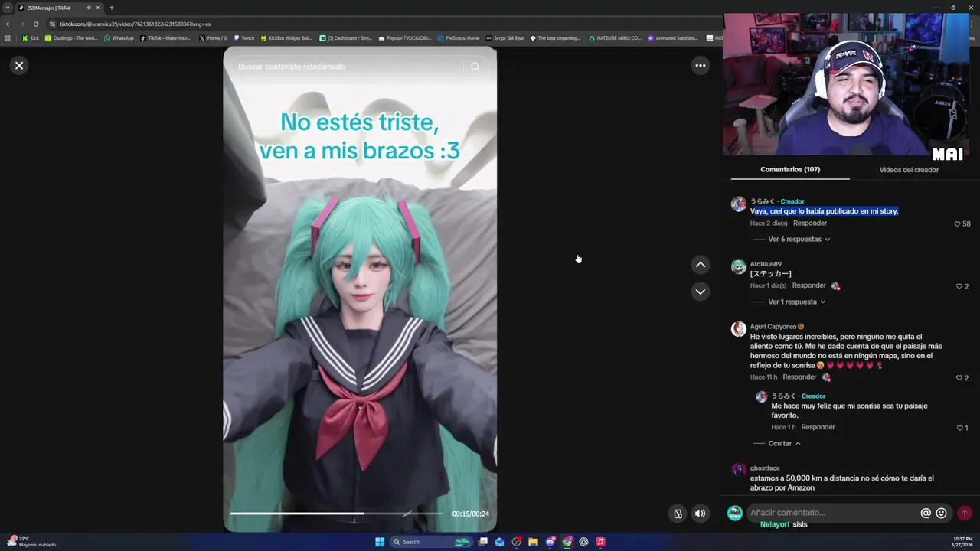Like Aguri Capyonco's comment
The width and height of the screenshot is (980, 551).
[959, 378]
